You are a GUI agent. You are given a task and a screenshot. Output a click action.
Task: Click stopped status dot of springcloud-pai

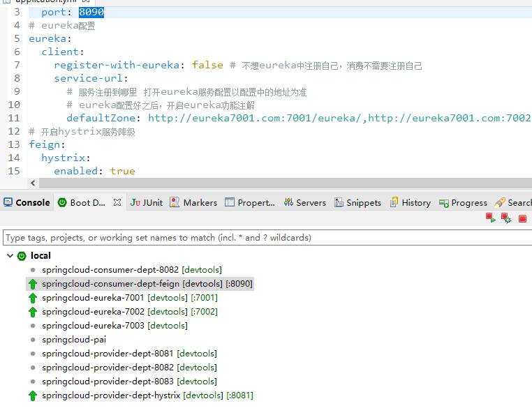coord(33,340)
